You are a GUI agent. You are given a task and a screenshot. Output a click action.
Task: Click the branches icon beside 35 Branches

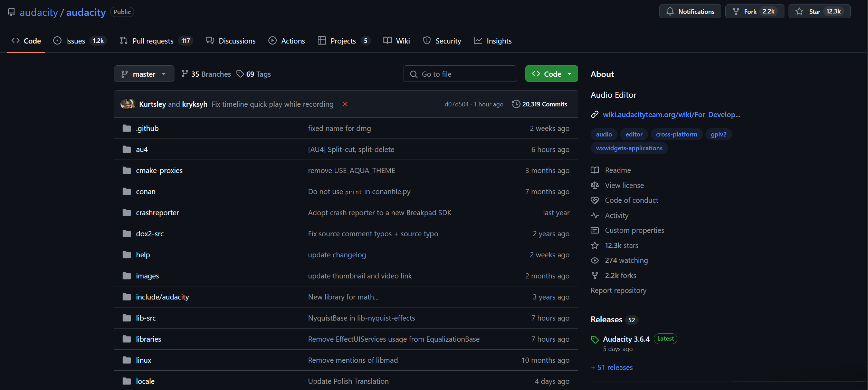click(185, 74)
